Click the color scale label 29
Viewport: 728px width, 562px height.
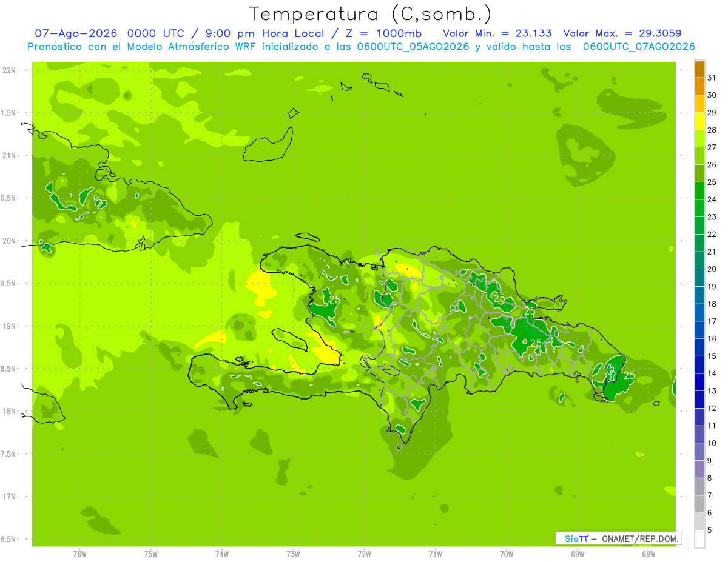pyautogui.click(x=712, y=113)
